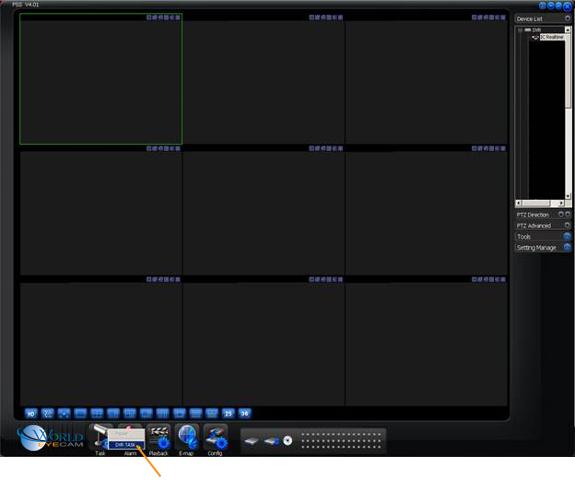This screenshot has height=493, width=575.
Task: Click the device list vertical scroll down arrow
Action: pyautogui.click(x=568, y=196)
